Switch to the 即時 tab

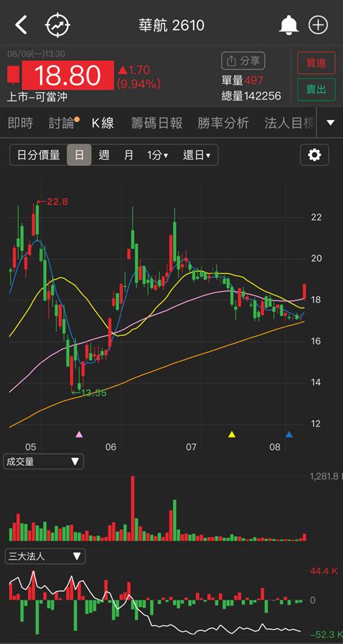[20, 122]
